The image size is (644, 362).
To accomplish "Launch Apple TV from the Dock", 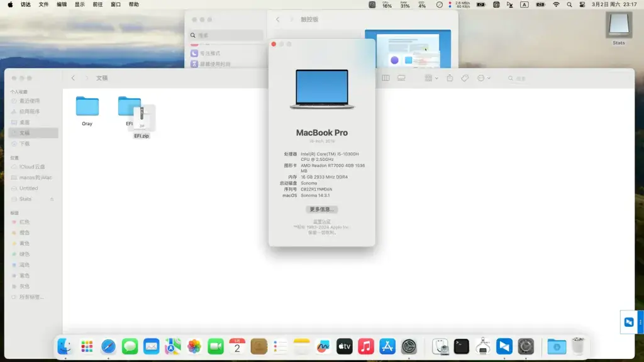I will point(345,346).
